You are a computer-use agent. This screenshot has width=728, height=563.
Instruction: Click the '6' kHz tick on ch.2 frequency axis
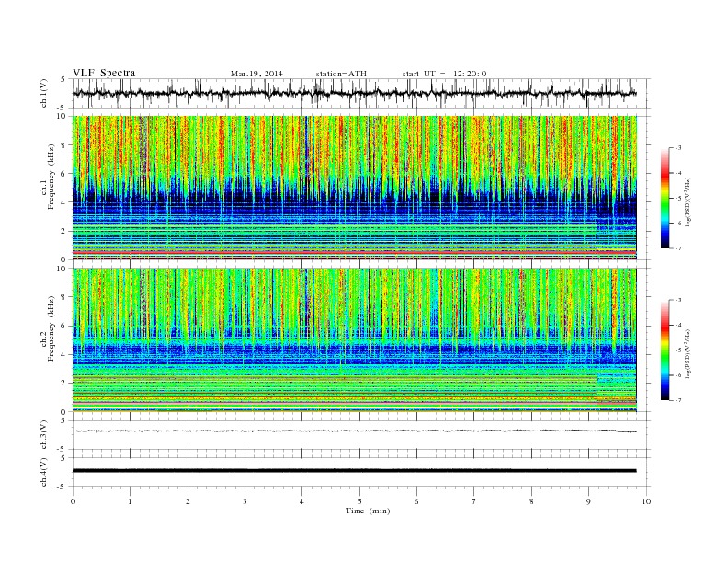pos(63,326)
